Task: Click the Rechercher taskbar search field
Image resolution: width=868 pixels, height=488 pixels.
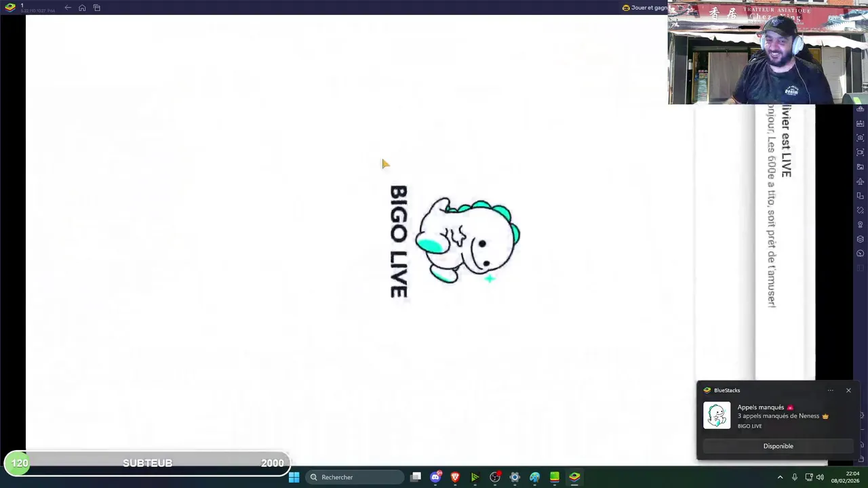Action: click(353, 477)
